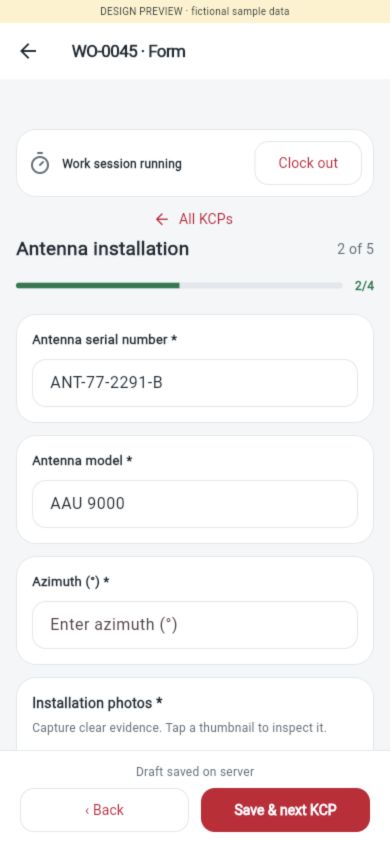Click the Antenna serial number field

click(x=195, y=383)
